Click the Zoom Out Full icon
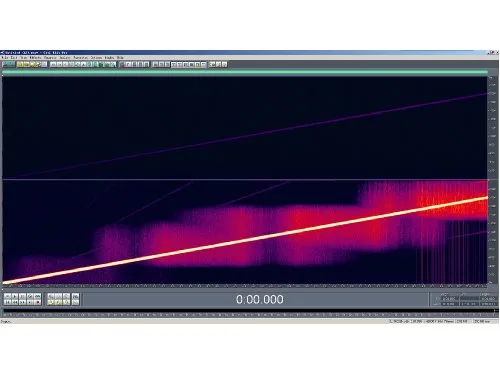The width and height of the screenshot is (500, 375). click(x=66, y=296)
